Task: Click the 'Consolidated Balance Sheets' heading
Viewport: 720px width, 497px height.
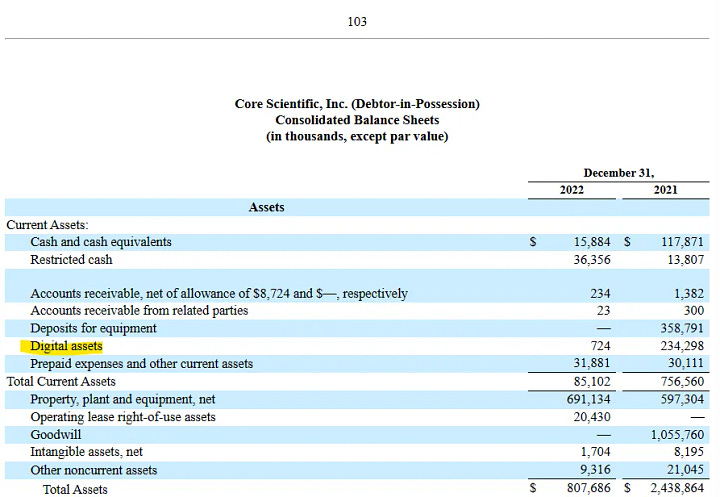Action: point(357,120)
